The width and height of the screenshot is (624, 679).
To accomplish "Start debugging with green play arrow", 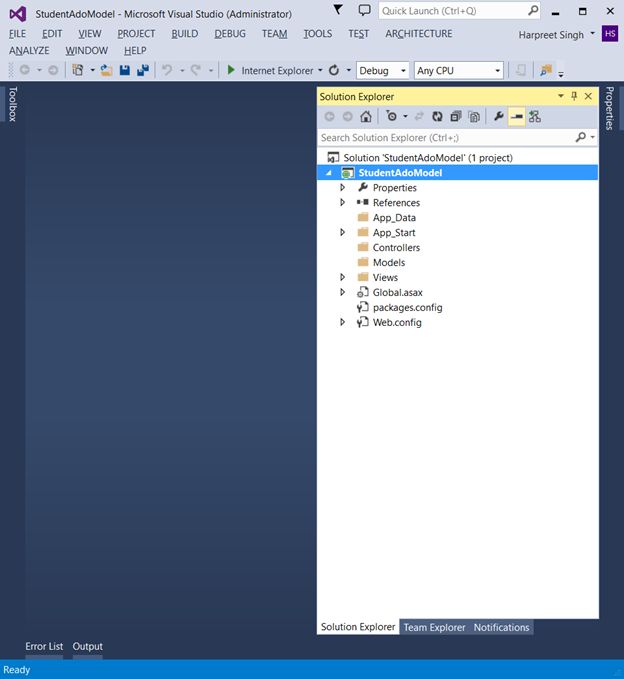I will (231, 70).
